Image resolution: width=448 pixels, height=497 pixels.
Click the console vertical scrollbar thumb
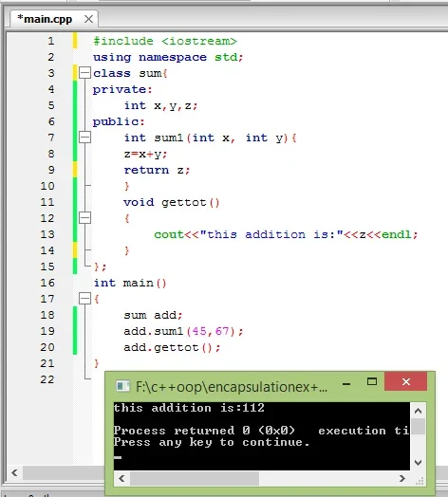419,427
